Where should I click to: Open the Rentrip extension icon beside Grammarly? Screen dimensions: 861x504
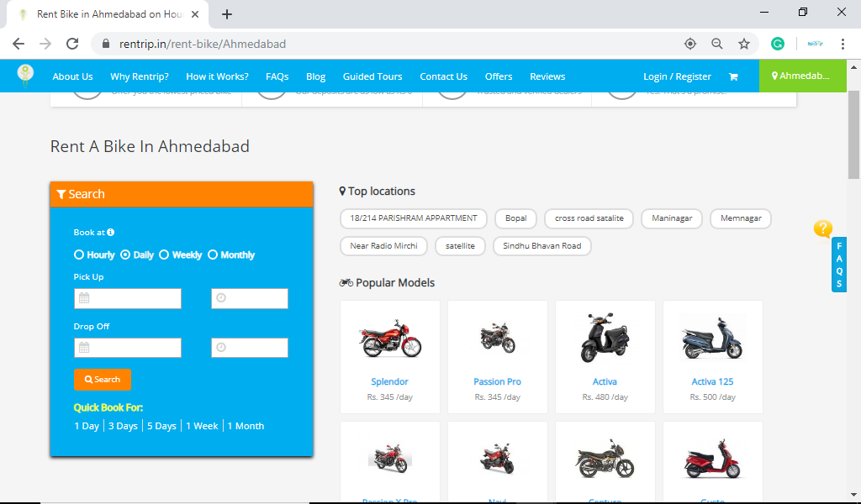coord(816,44)
